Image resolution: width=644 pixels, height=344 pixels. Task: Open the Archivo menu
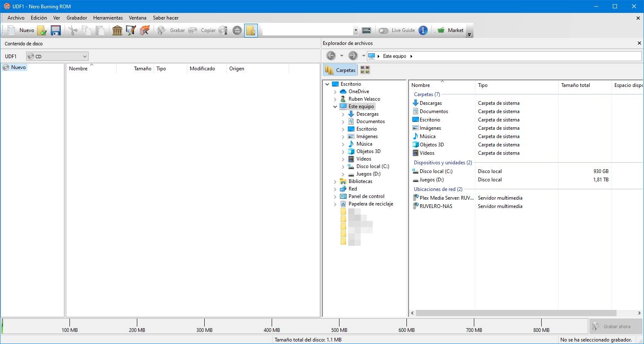[16, 18]
